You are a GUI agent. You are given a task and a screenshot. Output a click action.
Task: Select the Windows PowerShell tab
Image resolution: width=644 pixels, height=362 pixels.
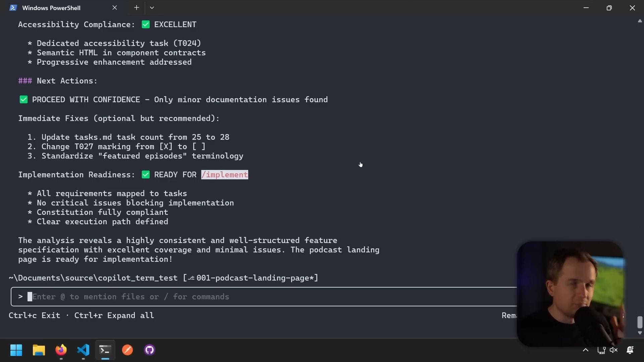click(51, 8)
